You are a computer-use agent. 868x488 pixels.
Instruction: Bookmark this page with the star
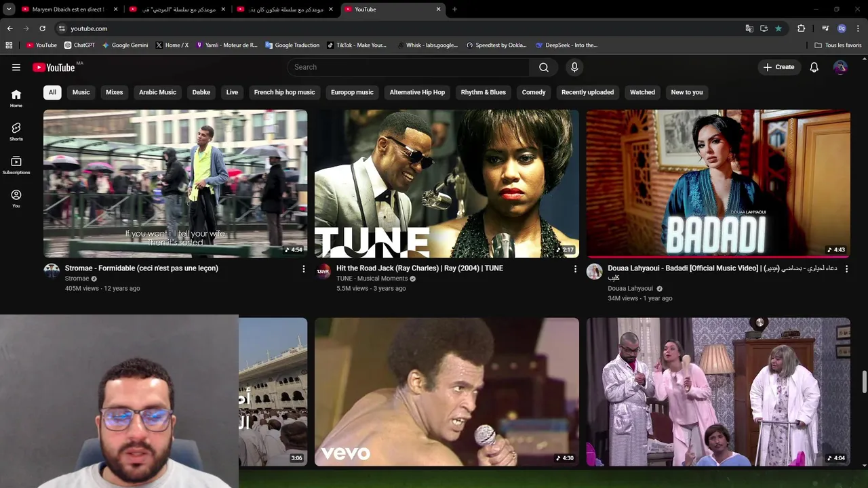coord(778,28)
